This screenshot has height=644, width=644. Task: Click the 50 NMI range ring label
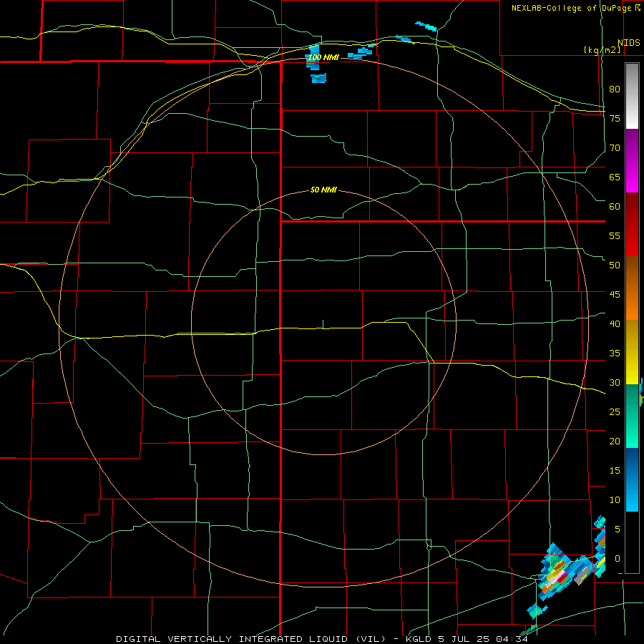pos(323,190)
